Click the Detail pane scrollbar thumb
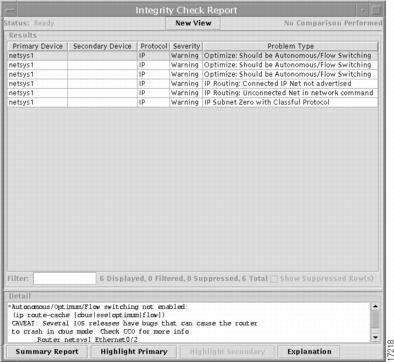 tap(375, 319)
